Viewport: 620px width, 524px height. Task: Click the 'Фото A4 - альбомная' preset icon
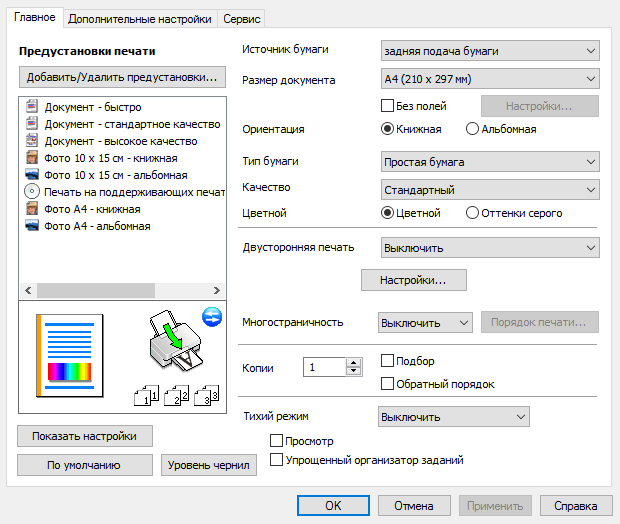(32, 225)
